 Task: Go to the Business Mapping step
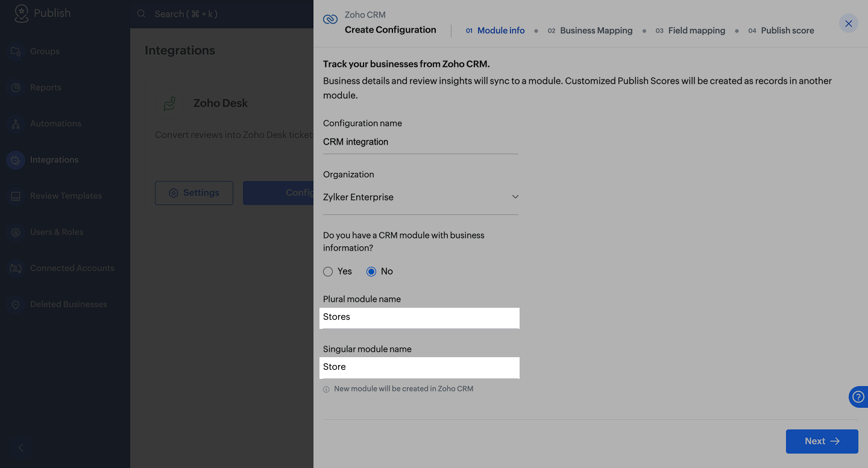[590, 30]
